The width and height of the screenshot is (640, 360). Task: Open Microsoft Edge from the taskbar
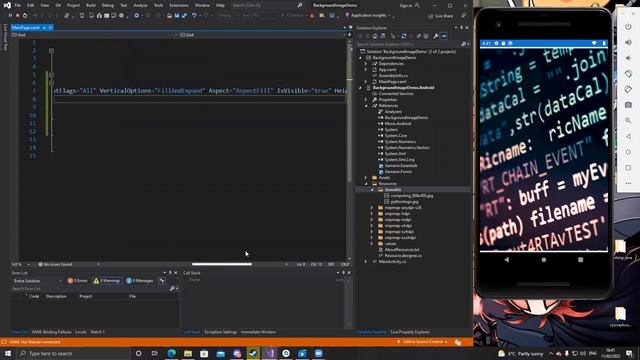[x=171, y=353]
